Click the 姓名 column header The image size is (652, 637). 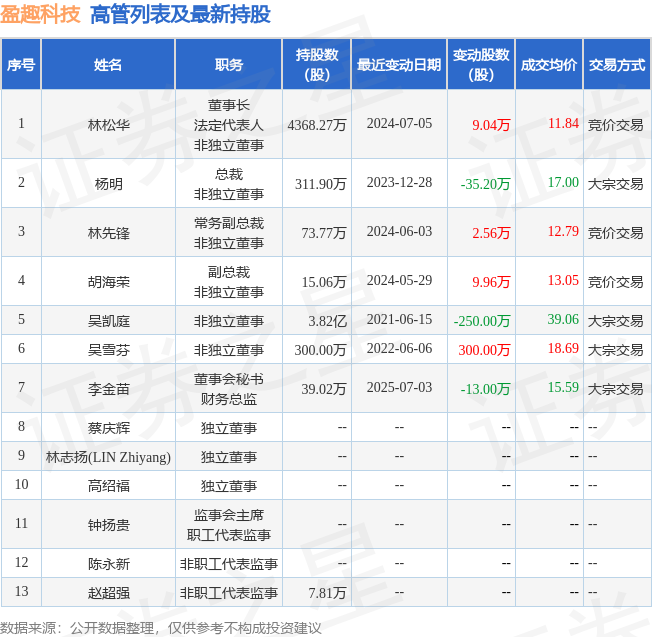point(108,65)
